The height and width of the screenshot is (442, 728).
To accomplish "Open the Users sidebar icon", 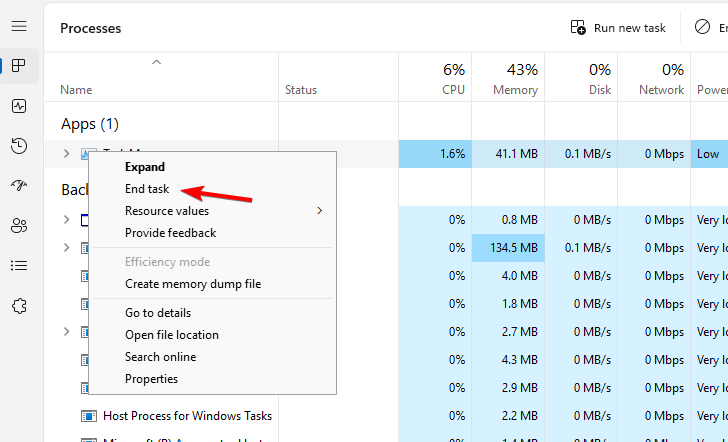I will pyautogui.click(x=19, y=226).
